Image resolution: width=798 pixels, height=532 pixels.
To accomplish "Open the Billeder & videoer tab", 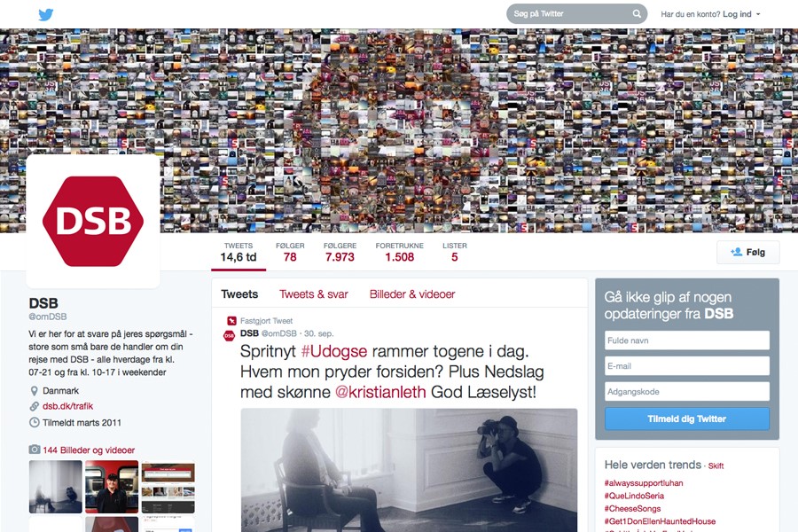I will [412, 294].
